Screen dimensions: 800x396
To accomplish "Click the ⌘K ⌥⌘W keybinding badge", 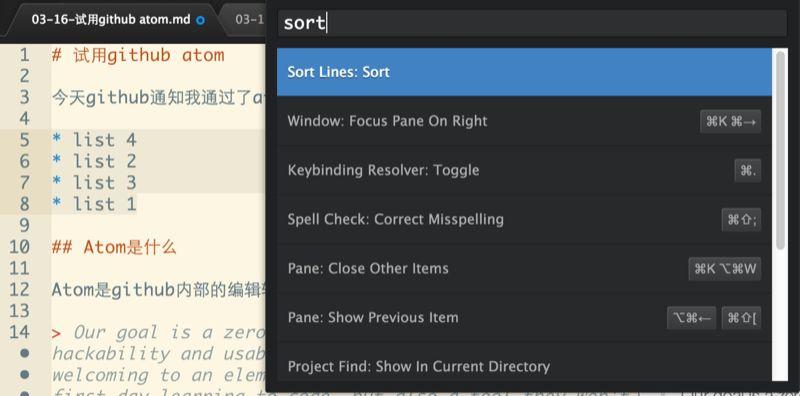I will point(724,268).
